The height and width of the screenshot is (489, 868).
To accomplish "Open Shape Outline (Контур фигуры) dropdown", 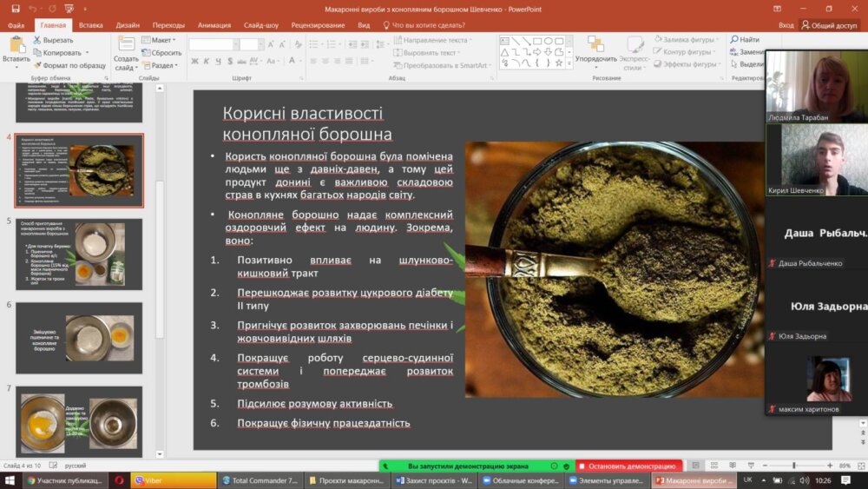I will 684,51.
